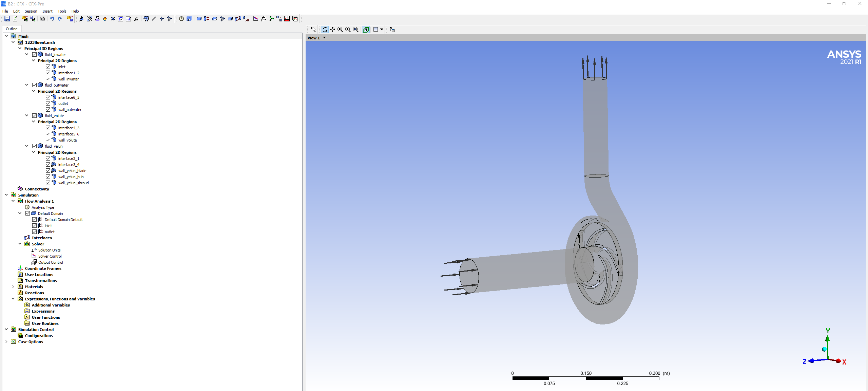Image resolution: width=868 pixels, height=391 pixels.
Task: Open the Tools menu
Action: pos(62,11)
